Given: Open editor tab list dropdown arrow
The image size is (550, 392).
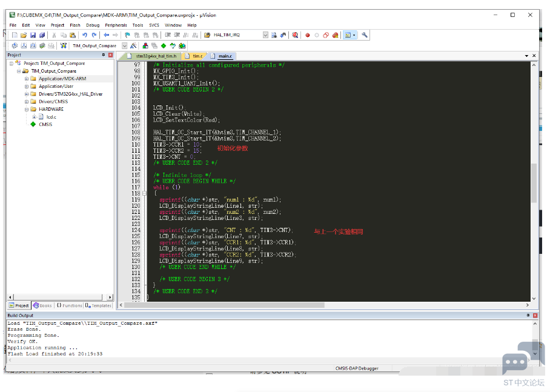Looking at the screenshot, I should click(526, 56).
